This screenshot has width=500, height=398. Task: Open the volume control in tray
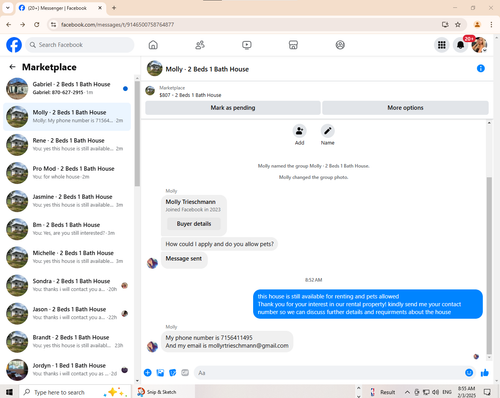point(436,392)
